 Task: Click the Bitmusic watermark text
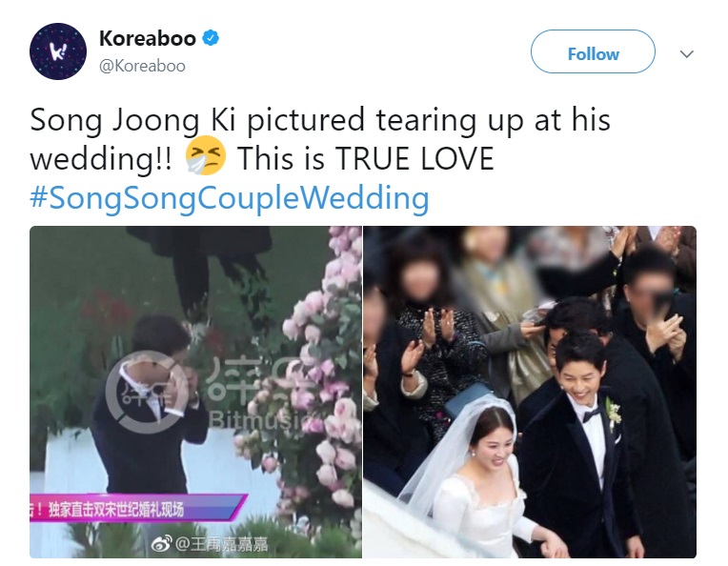point(256,420)
